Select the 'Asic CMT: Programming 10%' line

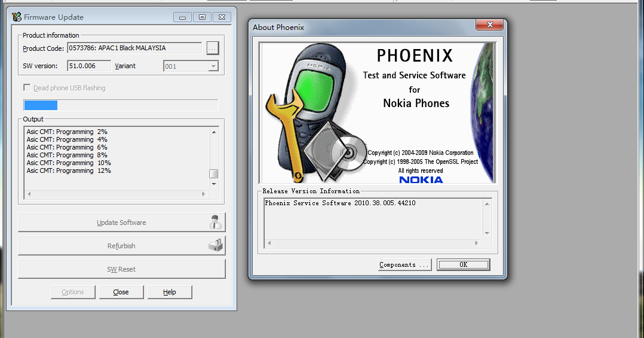(x=69, y=163)
